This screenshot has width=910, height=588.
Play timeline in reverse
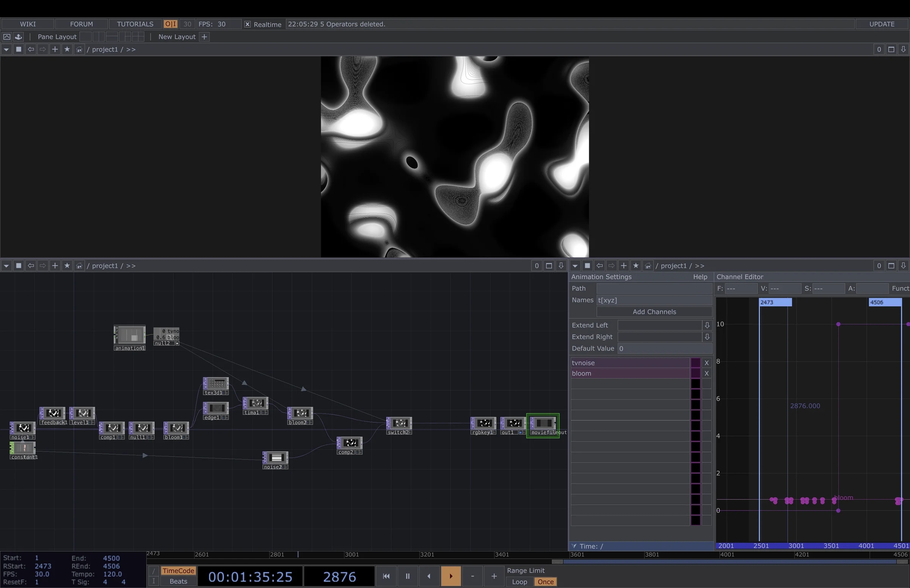tap(429, 576)
